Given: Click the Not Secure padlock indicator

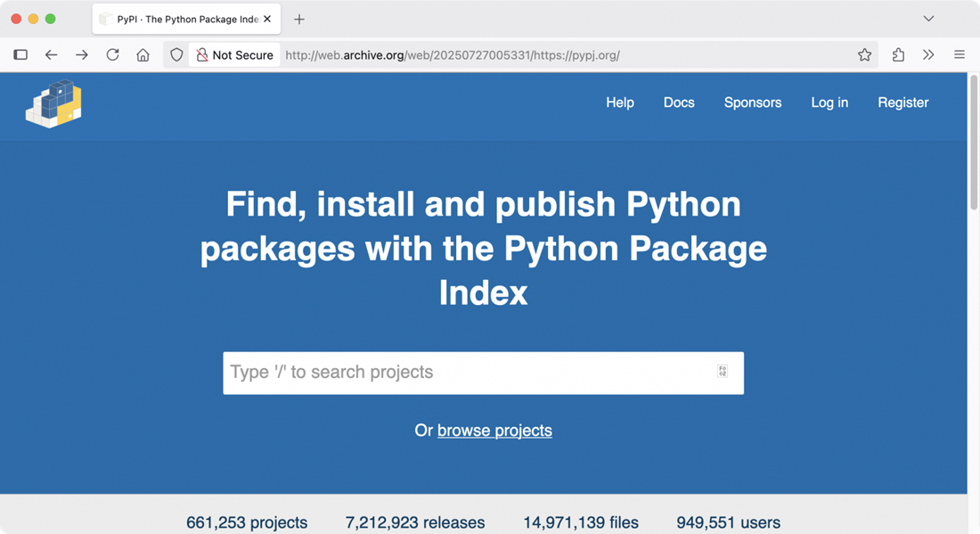Looking at the screenshot, I should (234, 55).
